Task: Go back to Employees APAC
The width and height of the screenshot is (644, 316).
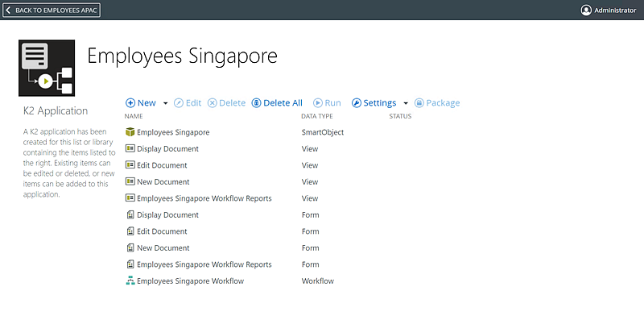Action: [52, 10]
